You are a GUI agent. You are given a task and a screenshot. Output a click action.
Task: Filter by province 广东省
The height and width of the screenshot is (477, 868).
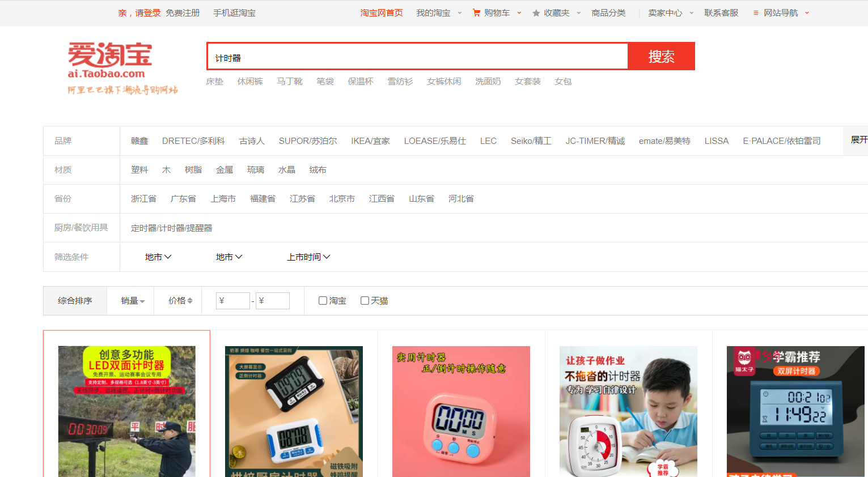click(183, 199)
